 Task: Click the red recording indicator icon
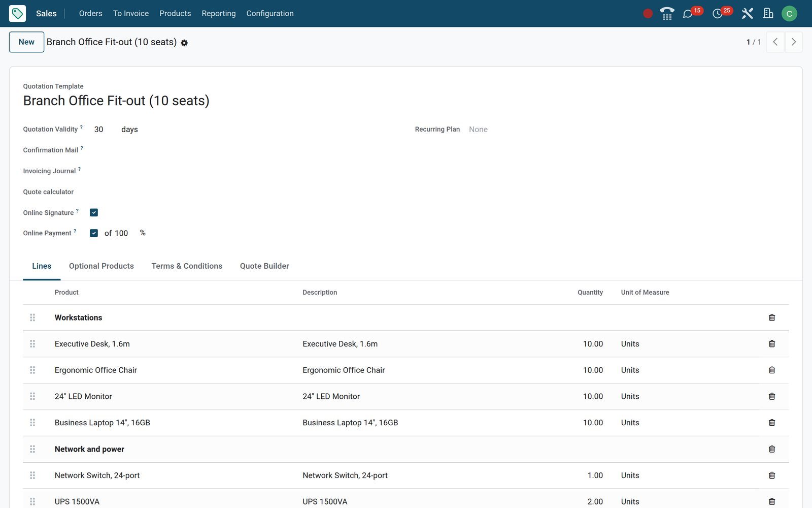[648, 14]
